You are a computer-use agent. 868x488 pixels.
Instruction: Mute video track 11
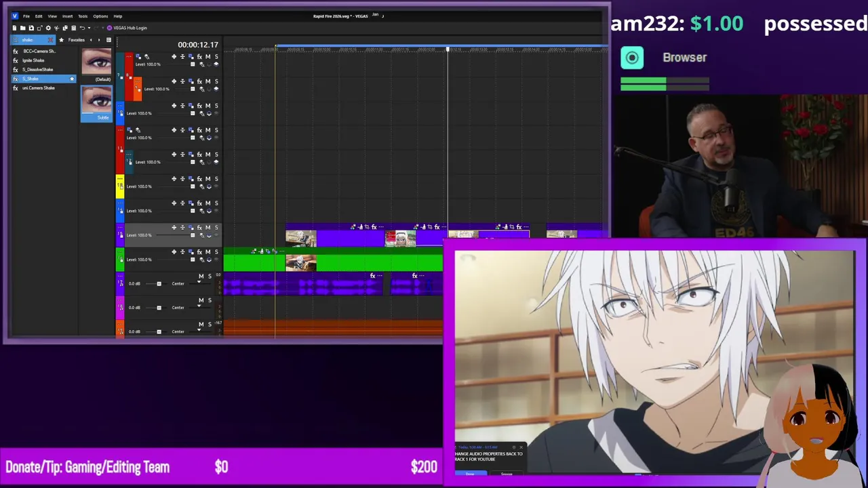(208, 130)
